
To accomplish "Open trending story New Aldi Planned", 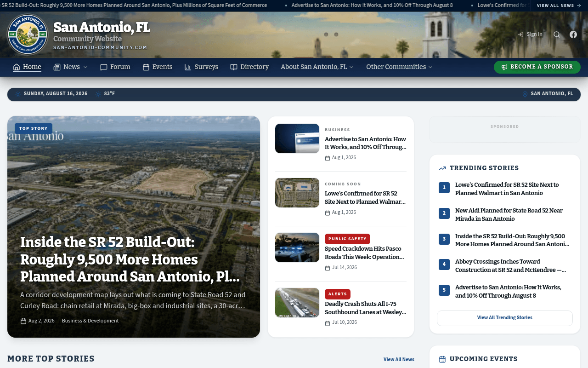I will 509,214.
